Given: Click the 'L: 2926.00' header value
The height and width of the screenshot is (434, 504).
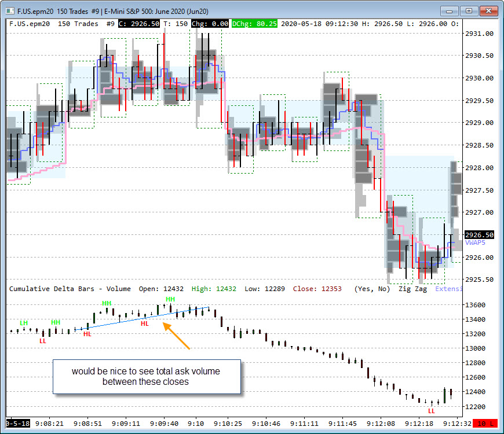Looking at the screenshot, I should (x=426, y=24).
